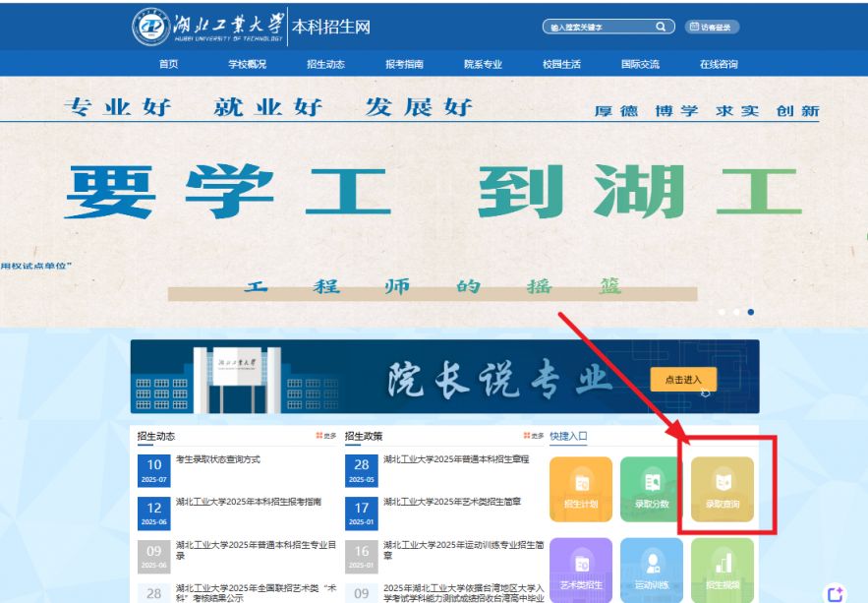The width and height of the screenshot is (868, 603).
Task: Select the second carousel dot
Action: point(736,312)
